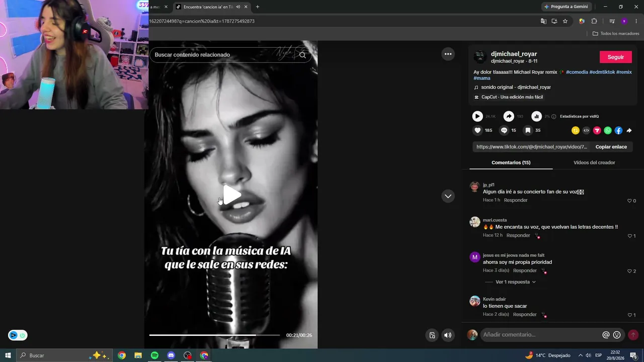
Task: Open Windows Start menu
Action: (8, 355)
